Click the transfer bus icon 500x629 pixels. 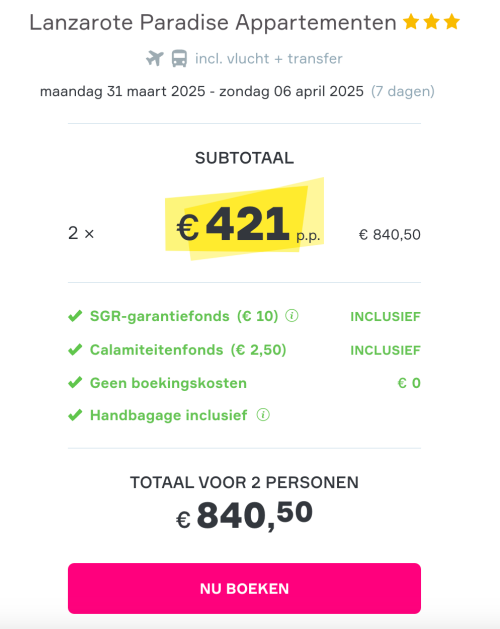(179, 59)
